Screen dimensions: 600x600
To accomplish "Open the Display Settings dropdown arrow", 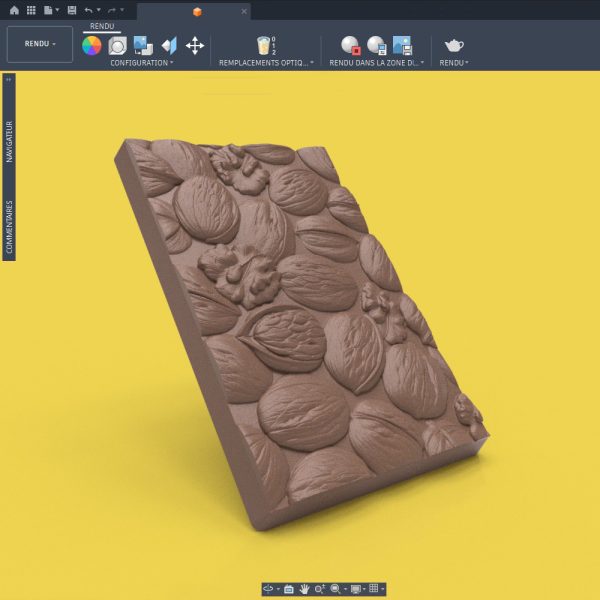I will click(364, 589).
